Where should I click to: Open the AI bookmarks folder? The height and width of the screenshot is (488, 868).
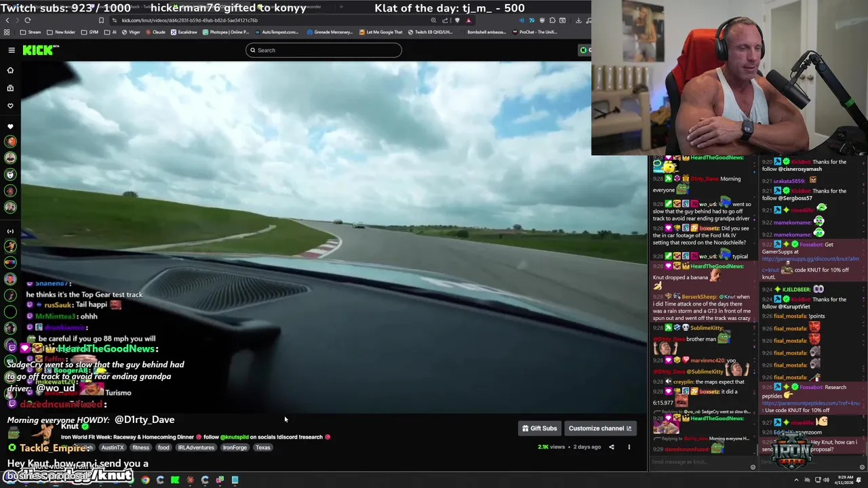[111, 32]
